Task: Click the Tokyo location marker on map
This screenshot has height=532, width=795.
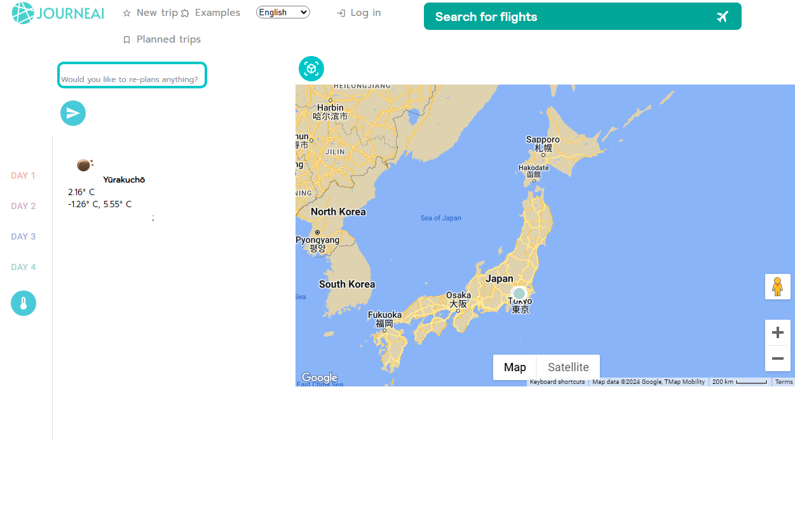Action: pyautogui.click(x=519, y=294)
